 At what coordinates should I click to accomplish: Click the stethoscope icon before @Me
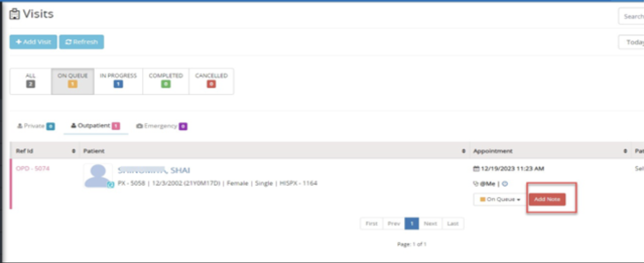(x=476, y=184)
